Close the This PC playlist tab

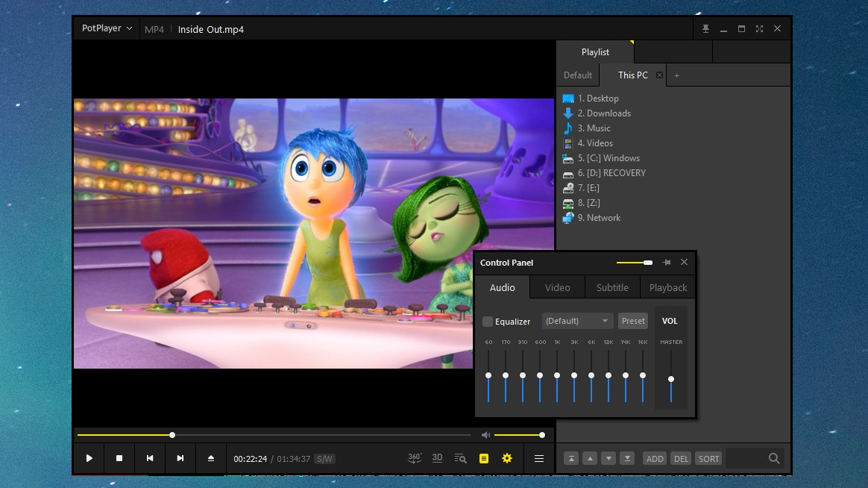pyautogui.click(x=659, y=75)
